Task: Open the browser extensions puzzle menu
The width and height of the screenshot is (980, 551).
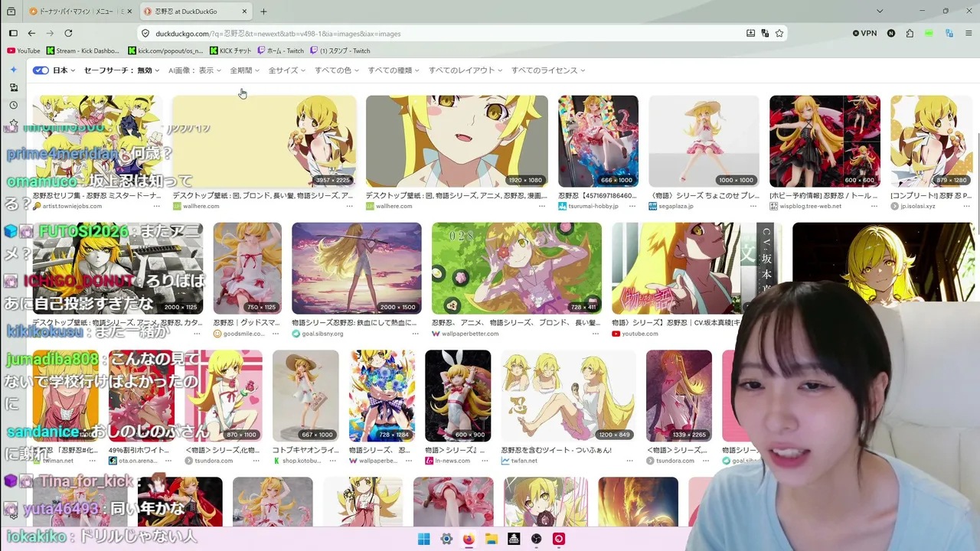Action: 910,33
